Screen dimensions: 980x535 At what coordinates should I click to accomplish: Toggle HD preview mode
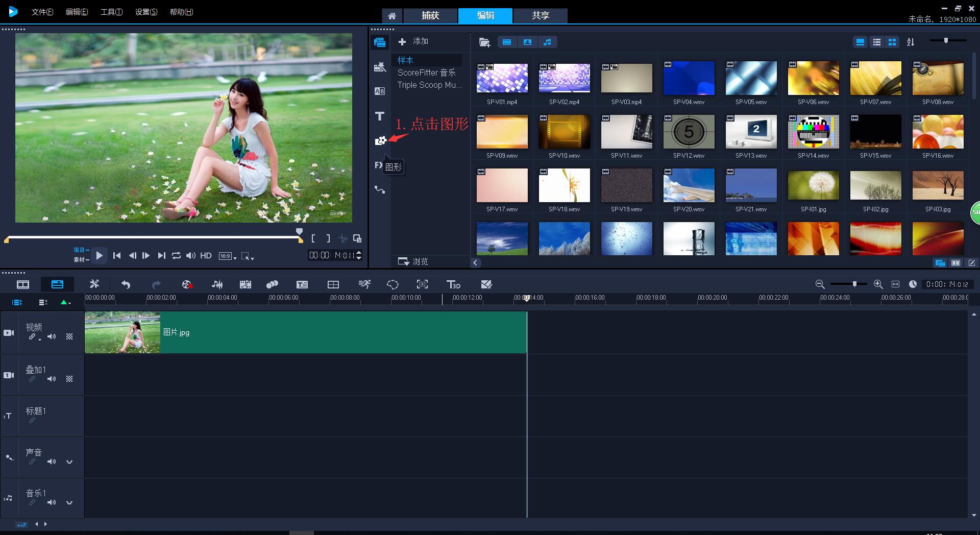(206, 255)
